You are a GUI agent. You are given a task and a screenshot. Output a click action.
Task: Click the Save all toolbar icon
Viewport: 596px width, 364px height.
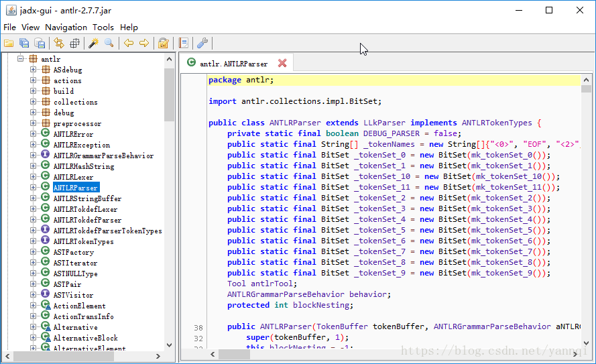pos(24,44)
